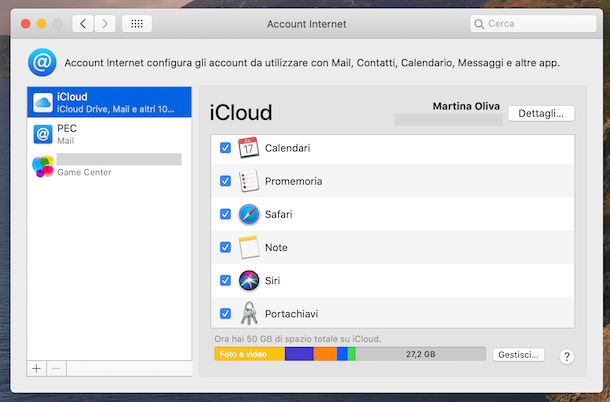
Task: Click the Safari compass icon
Action: tap(249, 214)
